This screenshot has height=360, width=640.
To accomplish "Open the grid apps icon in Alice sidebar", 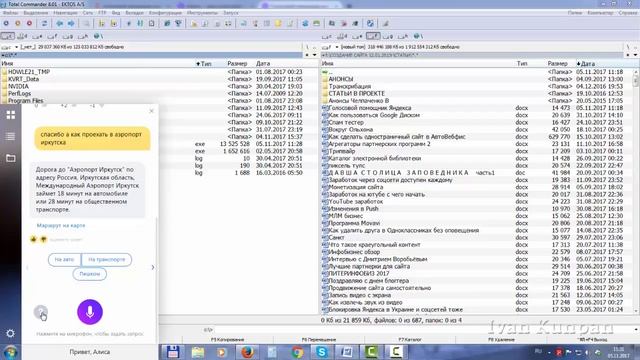I will [x=11, y=115].
